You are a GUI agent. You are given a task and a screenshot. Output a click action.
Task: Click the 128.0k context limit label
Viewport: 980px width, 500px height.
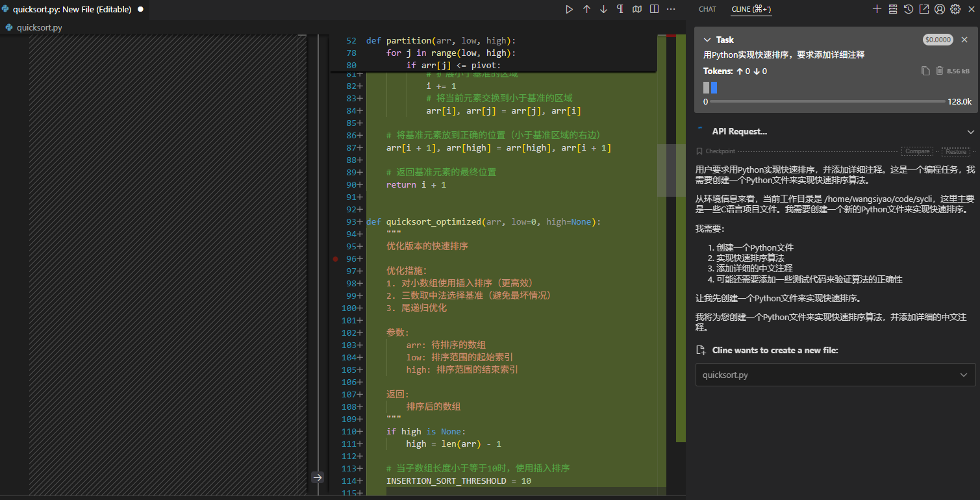tap(960, 101)
